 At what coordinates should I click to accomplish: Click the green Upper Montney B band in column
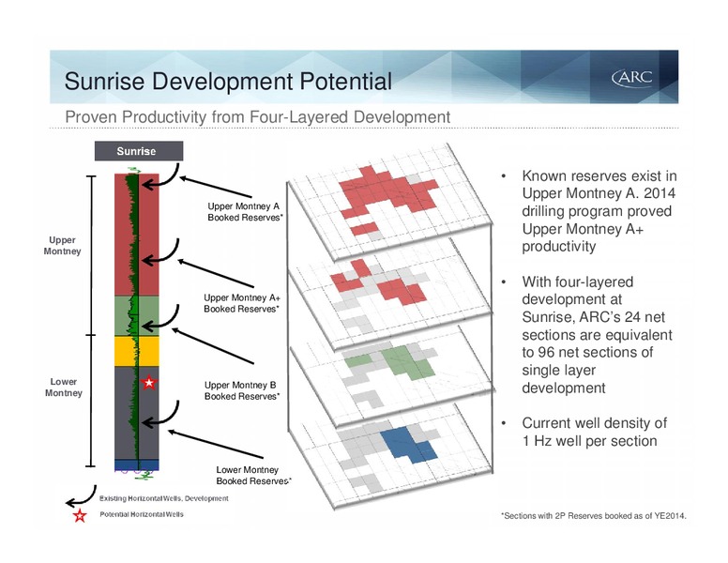(x=137, y=316)
